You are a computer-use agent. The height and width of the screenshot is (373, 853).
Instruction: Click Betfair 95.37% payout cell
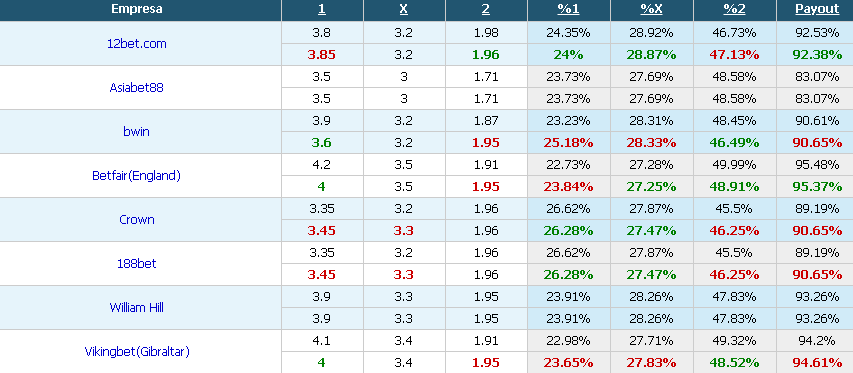(817, 187)
